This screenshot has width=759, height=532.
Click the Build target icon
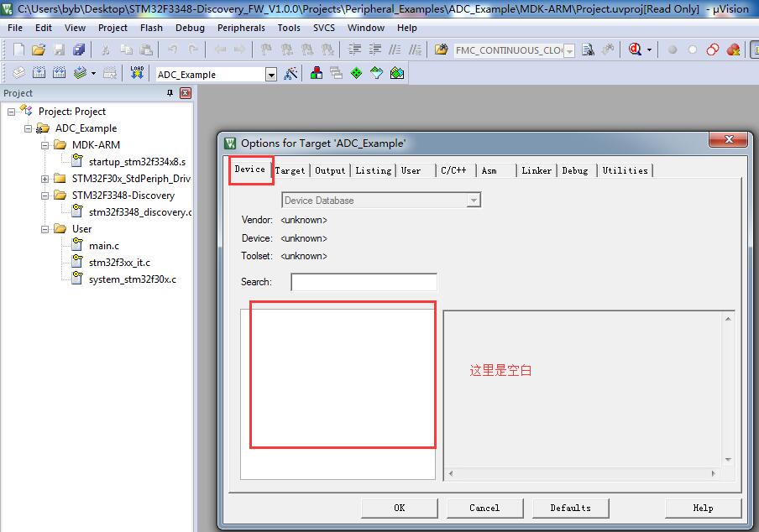39,74
